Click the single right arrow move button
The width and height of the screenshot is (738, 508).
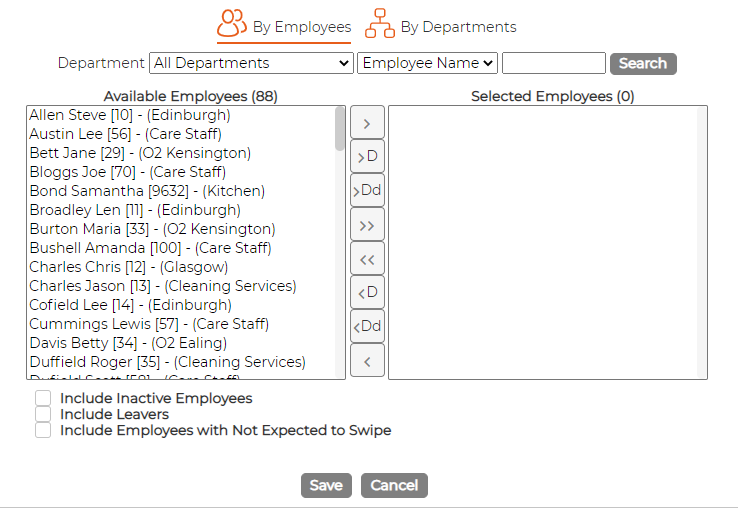click(x=367, y=123)
